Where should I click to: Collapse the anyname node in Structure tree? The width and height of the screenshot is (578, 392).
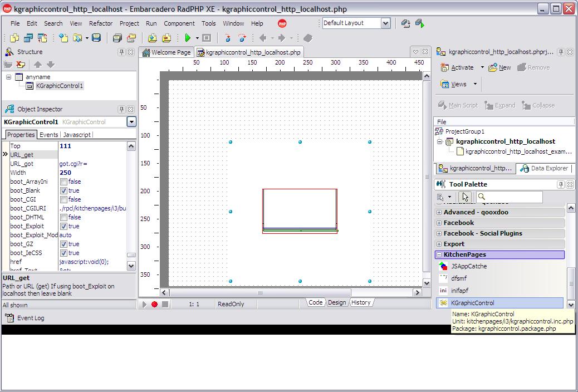[8, 77]
